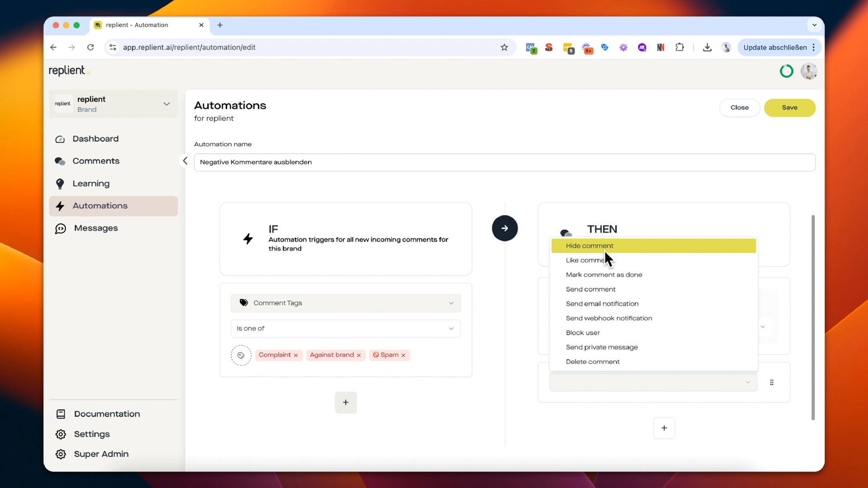Remove the Complaint tag
This screenshot has height=488, width=868.
[x=296, y=355]
